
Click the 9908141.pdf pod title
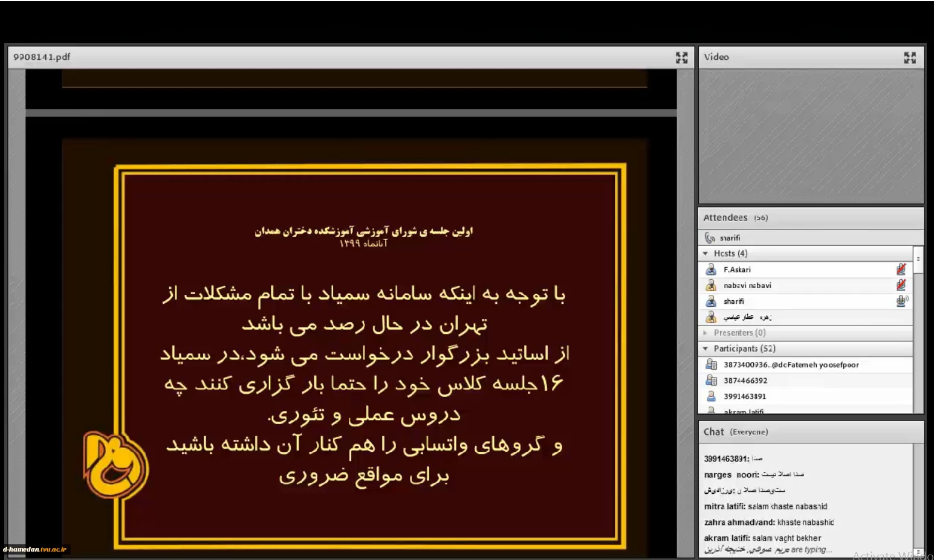[x=42, y=57]
